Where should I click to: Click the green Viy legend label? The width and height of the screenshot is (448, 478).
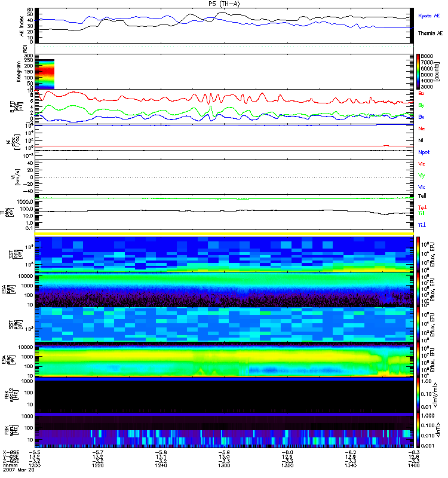(x=421, y=176)
